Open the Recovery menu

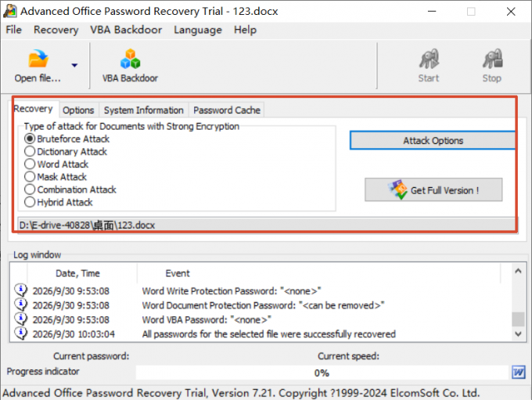point(56,30)
